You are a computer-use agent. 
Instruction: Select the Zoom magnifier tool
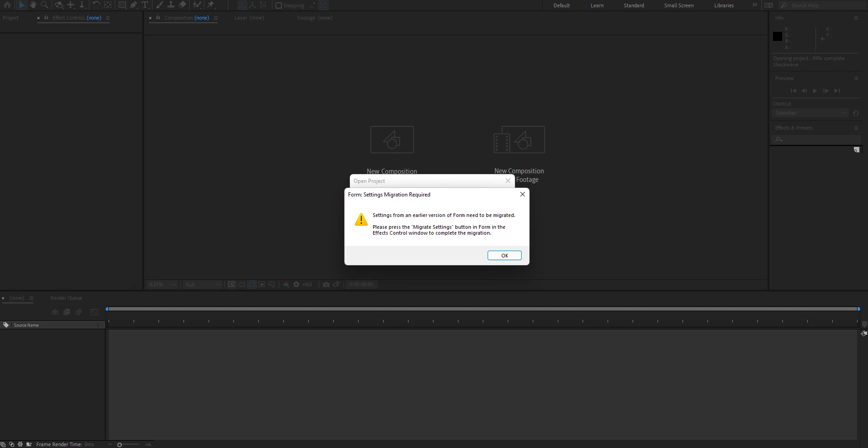click(44, 5)
